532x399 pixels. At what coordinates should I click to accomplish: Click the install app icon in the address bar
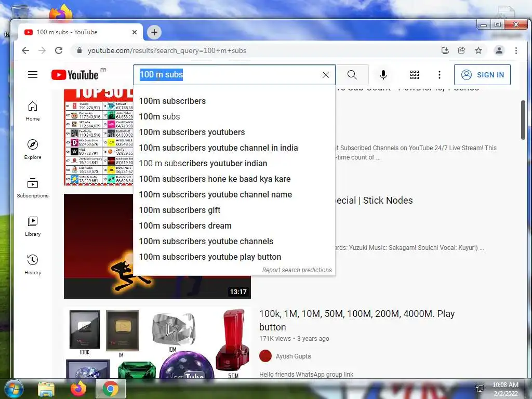(445, 50)
